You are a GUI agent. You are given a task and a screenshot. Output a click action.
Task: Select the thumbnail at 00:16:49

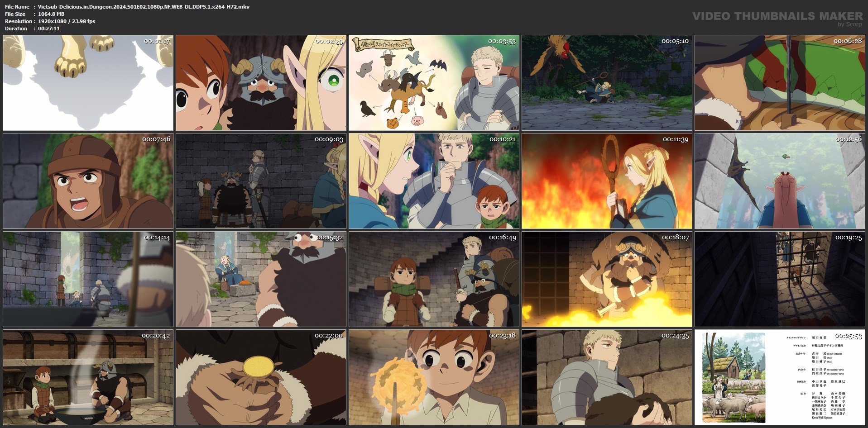[x=434, y=279]
